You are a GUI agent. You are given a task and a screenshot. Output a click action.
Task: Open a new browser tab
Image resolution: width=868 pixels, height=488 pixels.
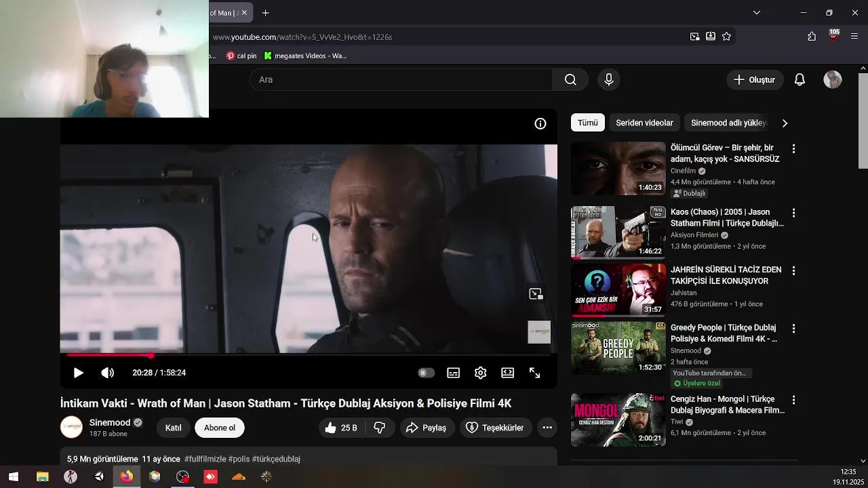pos(266,13)
